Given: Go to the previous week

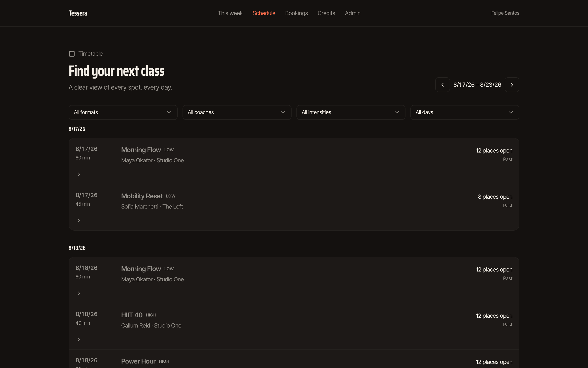Looking at the screenshot, I should click(442, 85).
